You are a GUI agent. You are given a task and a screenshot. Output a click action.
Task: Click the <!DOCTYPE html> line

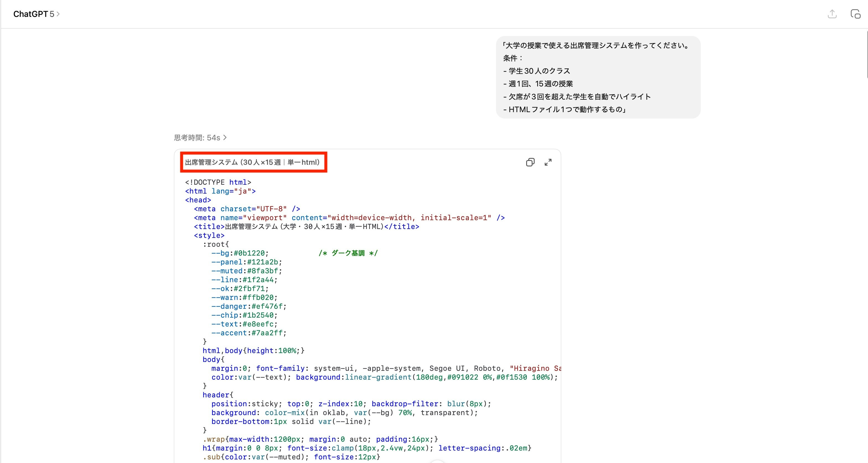click(x=218, y=182)
